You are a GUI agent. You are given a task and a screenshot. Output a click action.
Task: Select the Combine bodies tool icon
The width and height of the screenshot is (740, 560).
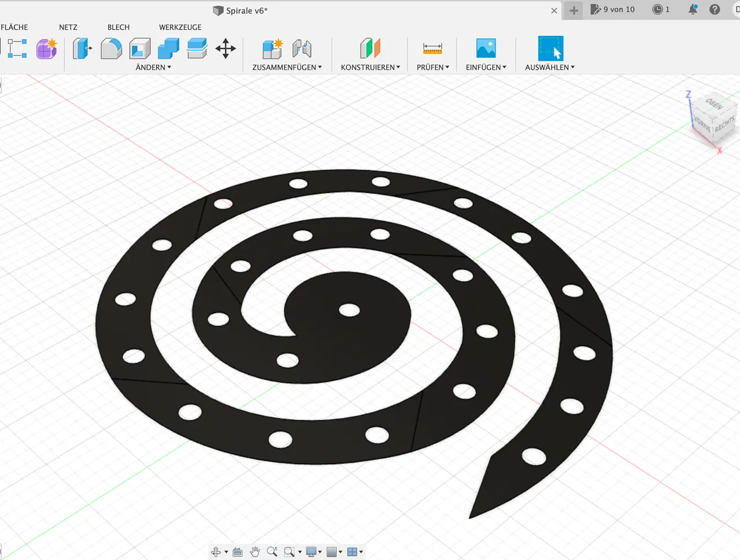click(x=168, y=49)
